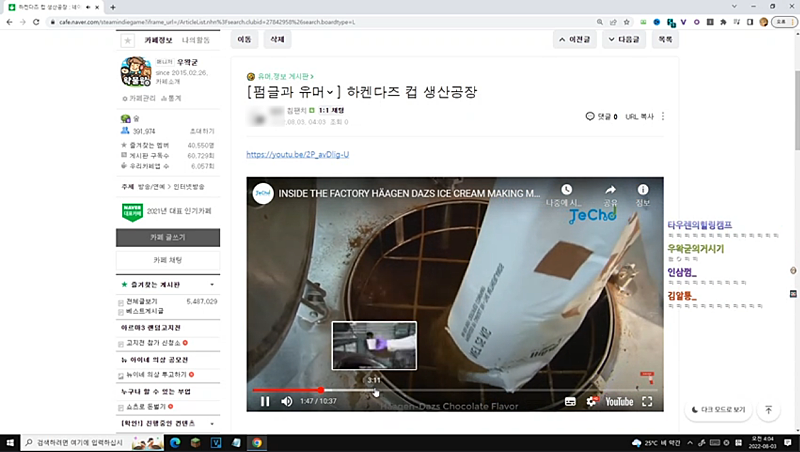
Task: Collapse the 즐겨찾는 게시판 section arrow
Action: coord(212,285)
